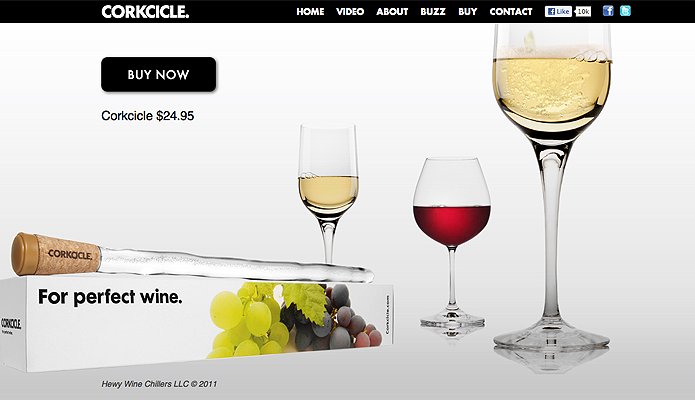The width and height of the screenshot is (695, 400).
Task: Go to the Home page
Action: tap(310, 12)
